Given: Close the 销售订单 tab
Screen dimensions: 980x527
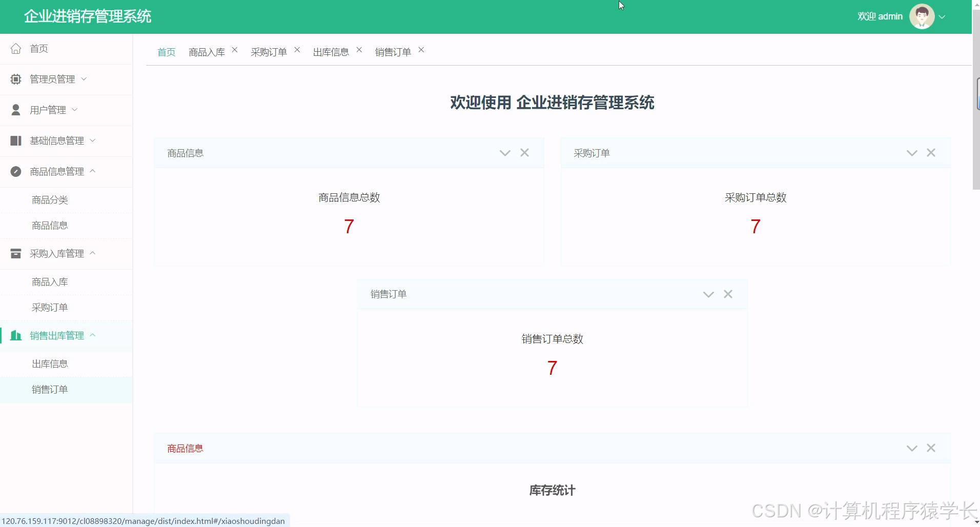Looking at the screenshot, I should pyautogui.click(x=421, y=50).
